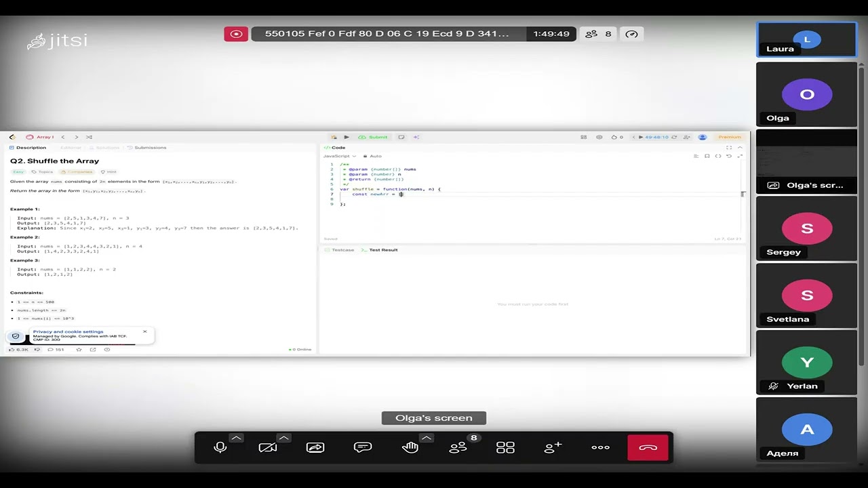
Task: Open the notes icon next to Submit
Action: tap(401, 137)
